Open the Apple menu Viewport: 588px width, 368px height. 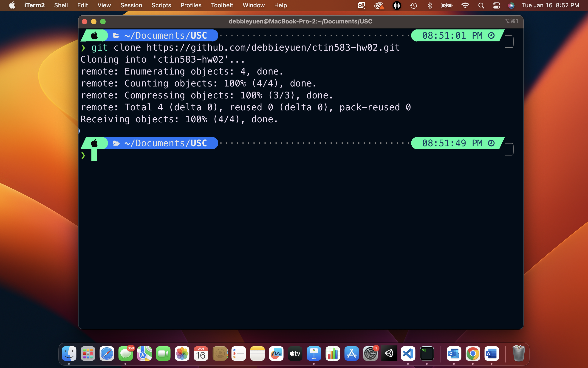[12, 5]
